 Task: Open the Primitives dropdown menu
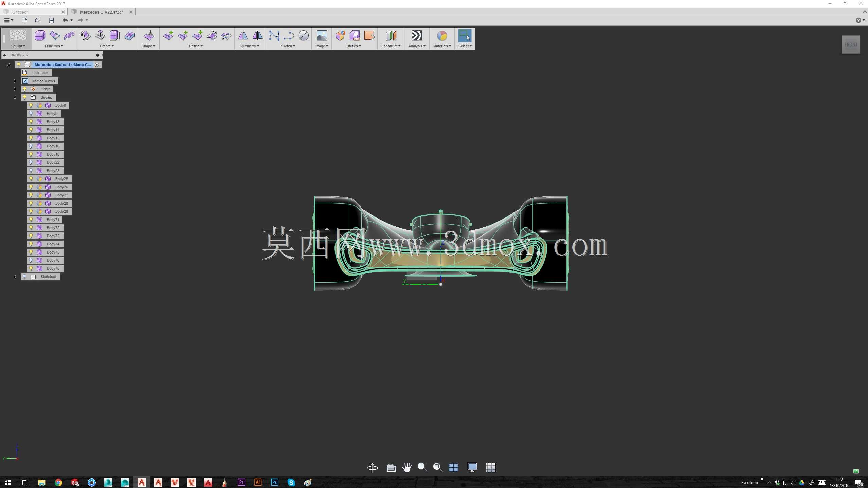click(54, 46)
